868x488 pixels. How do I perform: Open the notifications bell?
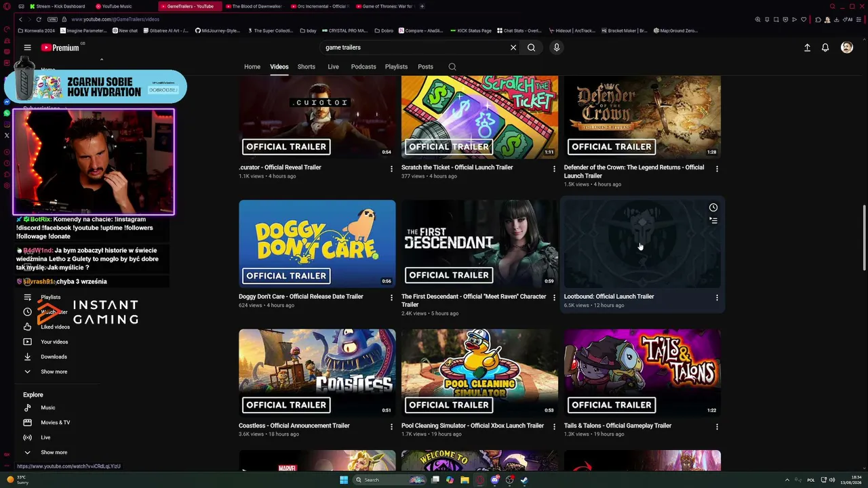[825, 47]
